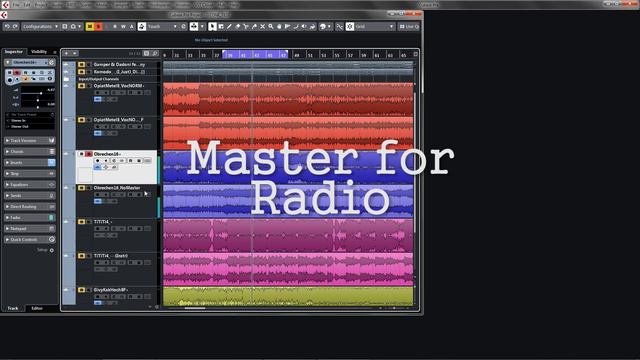Expand the Track Versions inspector section
Screen dimensions: 640x360
29,140
